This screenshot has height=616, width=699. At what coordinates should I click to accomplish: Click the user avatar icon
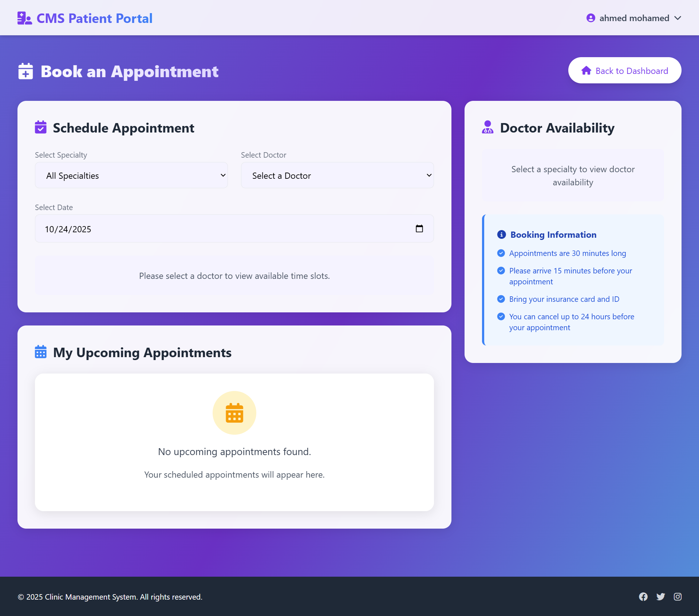tap(591, 18)
